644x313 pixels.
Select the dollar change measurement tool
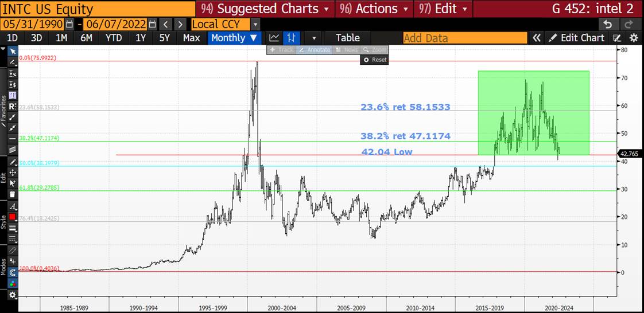pyautogui.click(x=13, y=84)
